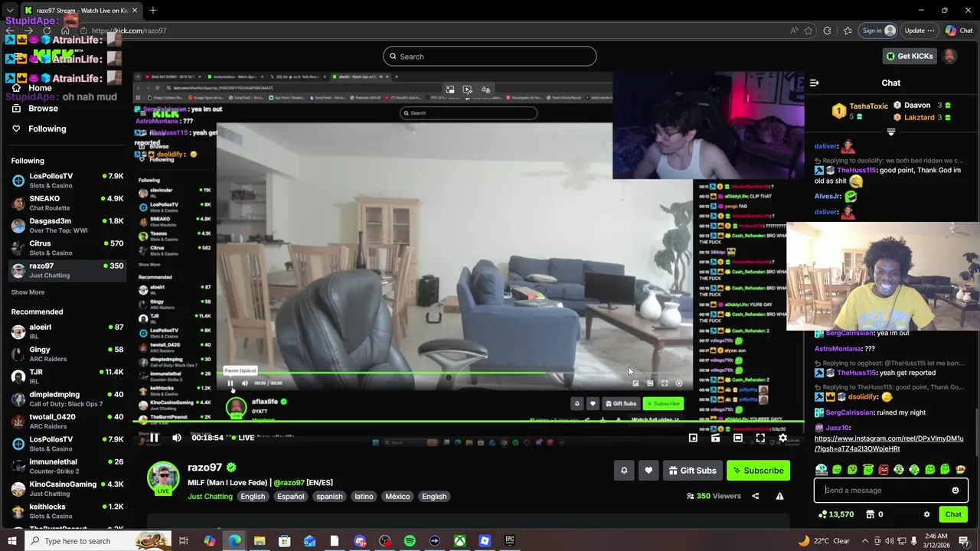Image resolution: width=980 pixels, height=551 pixels.
Task: Open the Windows notification center
Action: 964,541
